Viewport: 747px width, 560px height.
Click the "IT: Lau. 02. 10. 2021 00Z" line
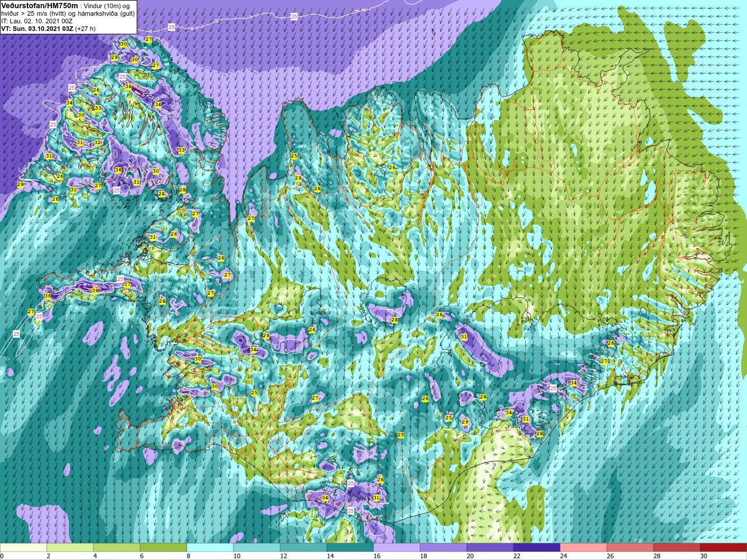pyautogui.click(x=37, y=21)
